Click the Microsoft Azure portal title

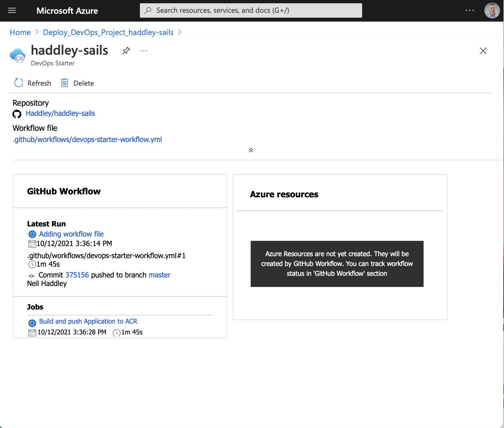click(67, 11)
